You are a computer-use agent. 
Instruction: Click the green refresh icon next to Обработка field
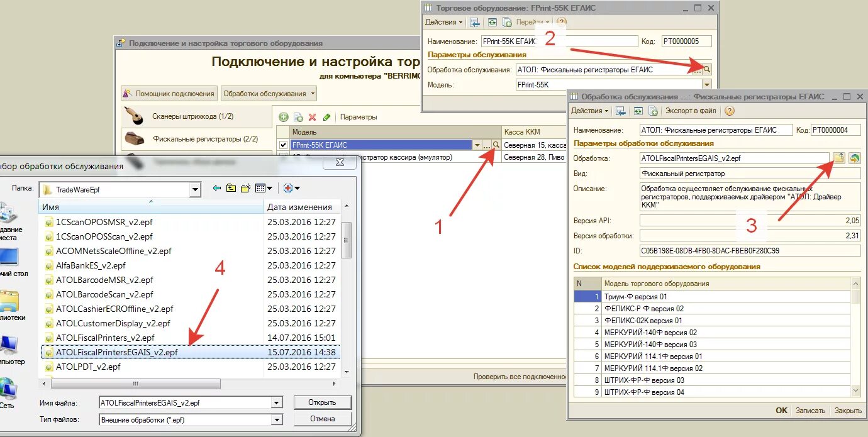[x=854, y=158]
